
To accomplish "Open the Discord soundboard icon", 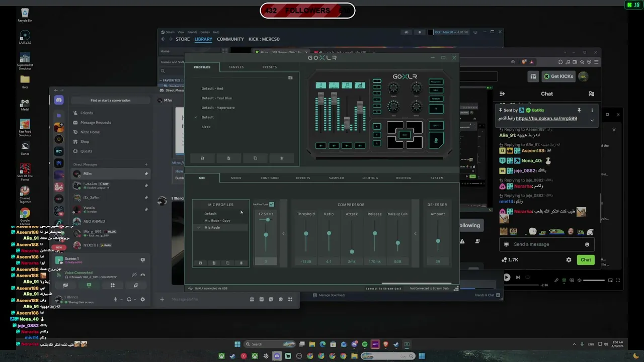I will pos(136,285).
